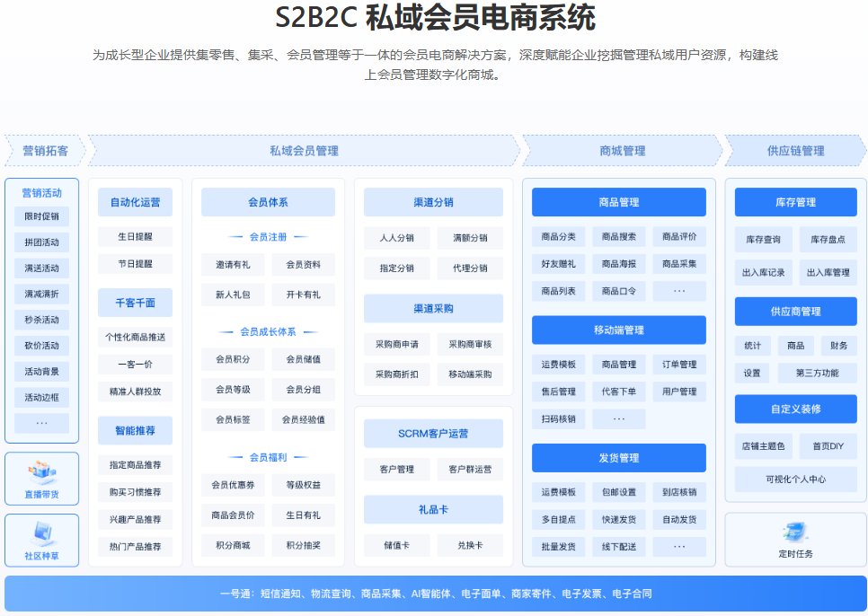The image size is (868, 616).
Task: Expand the ellipsis under 营销活动 list
Action: [x=41, y=422]
